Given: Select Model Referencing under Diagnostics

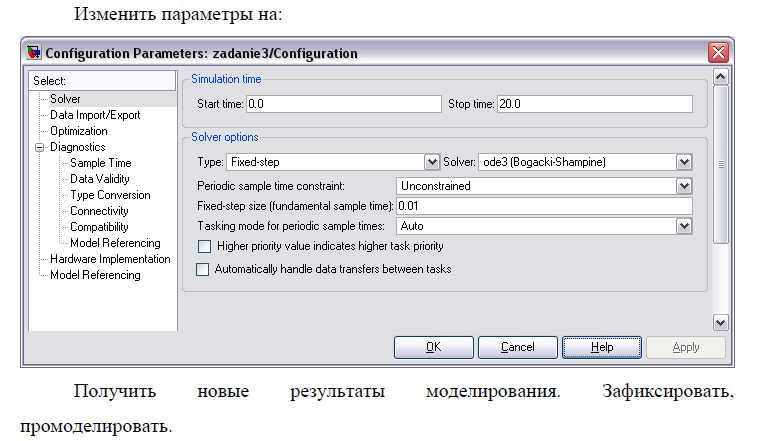Looking at the screenshot, I should click(x=115, y=243).
